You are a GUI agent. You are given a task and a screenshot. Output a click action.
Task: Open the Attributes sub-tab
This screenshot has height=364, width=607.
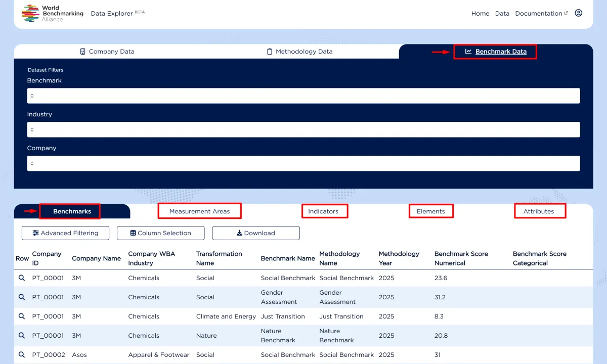(x=539, y=211)
